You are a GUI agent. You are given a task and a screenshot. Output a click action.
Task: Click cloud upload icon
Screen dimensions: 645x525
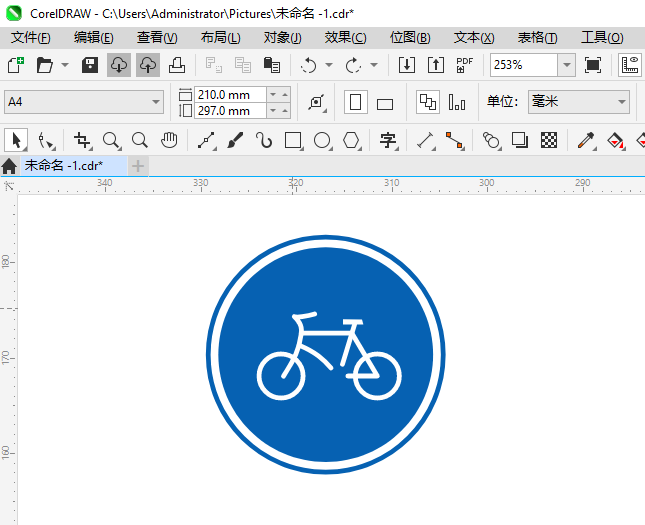tap(148, 65)
